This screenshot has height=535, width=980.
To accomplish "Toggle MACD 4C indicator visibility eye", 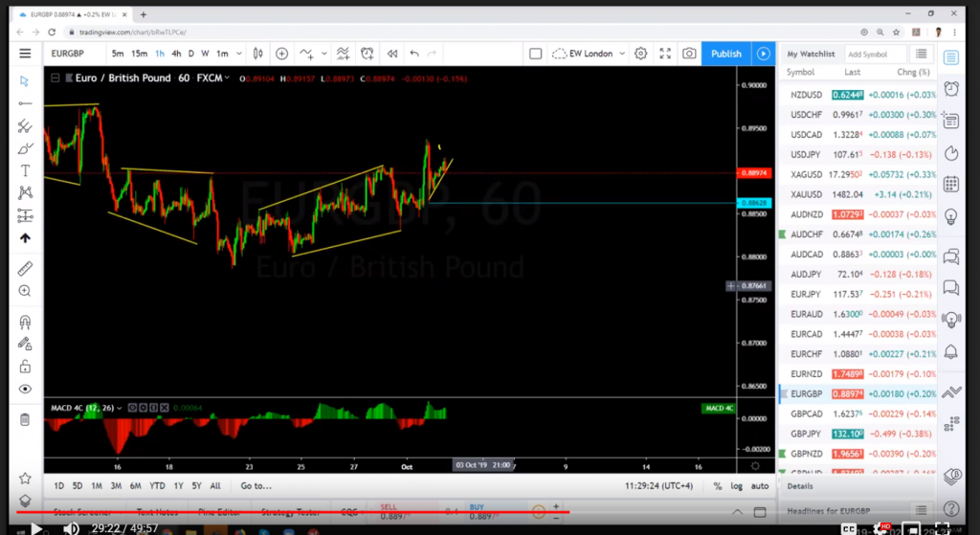I will (132, 408).
